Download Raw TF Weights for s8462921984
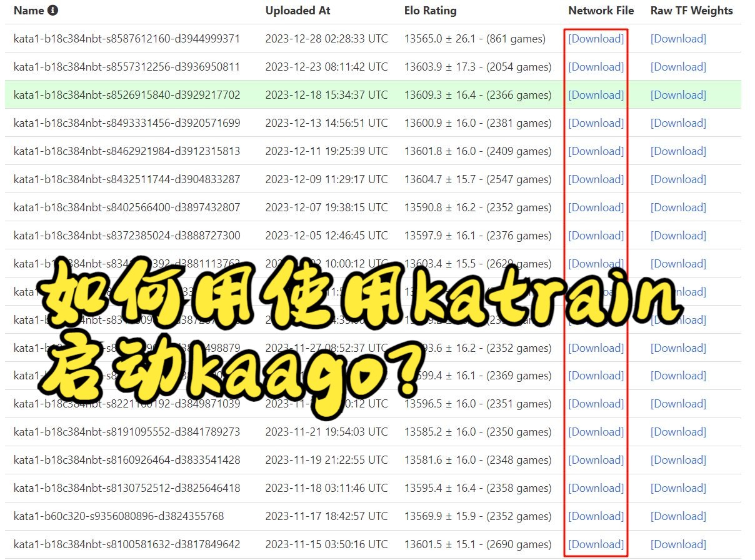755x560 pixels. tap(678, 151)
